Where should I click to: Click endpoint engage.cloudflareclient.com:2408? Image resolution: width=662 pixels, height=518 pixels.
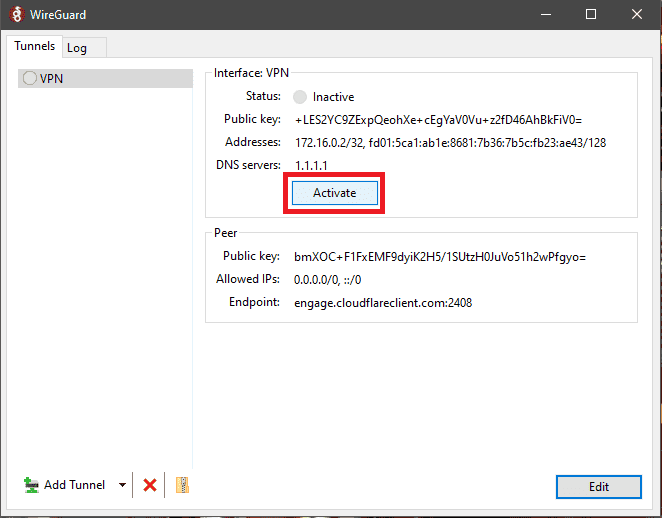[x=383, y=303]
